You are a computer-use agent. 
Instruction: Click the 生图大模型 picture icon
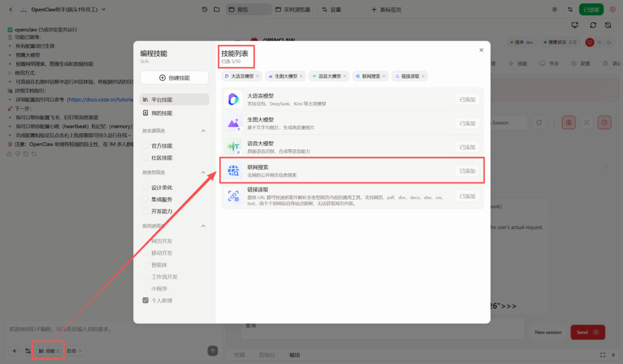233,123
